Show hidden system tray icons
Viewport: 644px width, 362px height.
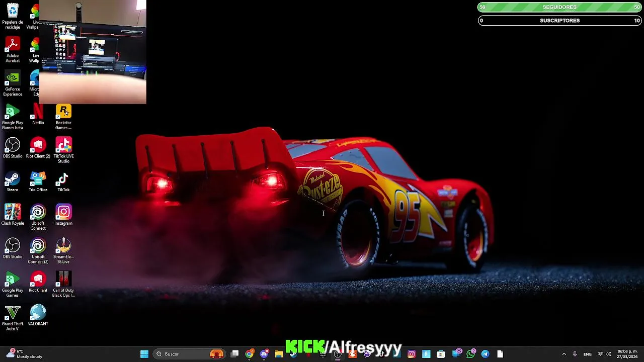click(x=564, y=354)
